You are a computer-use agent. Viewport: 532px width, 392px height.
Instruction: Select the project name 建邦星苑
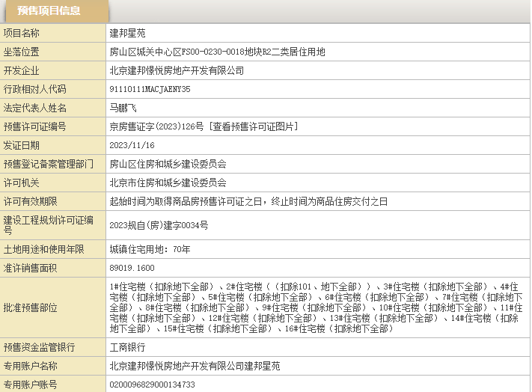(x=128, y=33)
